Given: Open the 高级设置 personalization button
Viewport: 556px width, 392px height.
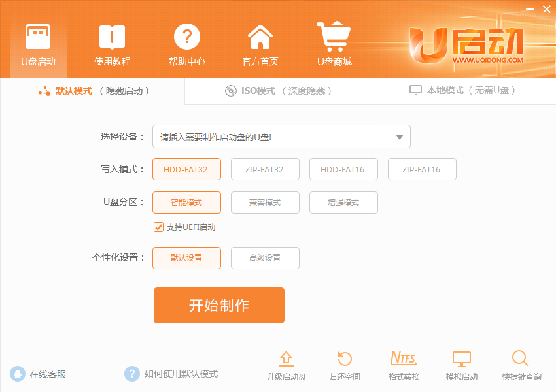Looking at the screenshot, I should pos(265,258).
